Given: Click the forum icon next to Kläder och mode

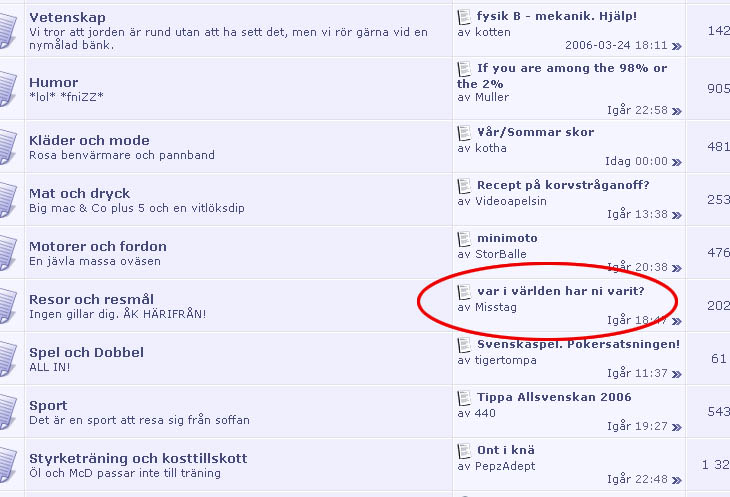Looking at the screenshot, I should tap(8, 147).
